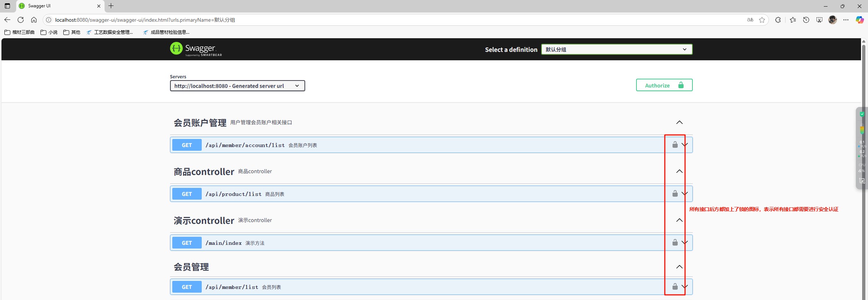Screen dimensions: 868x300
Task: Collapse the 演示controller section
Action: (679, 220)
